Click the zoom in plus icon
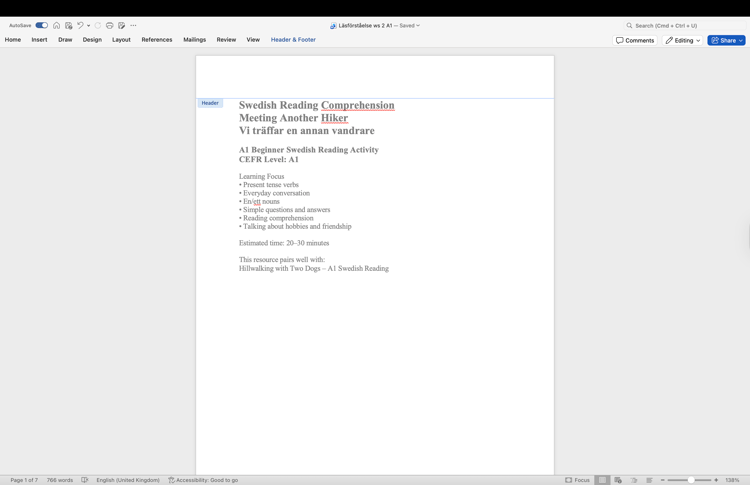 716,480
